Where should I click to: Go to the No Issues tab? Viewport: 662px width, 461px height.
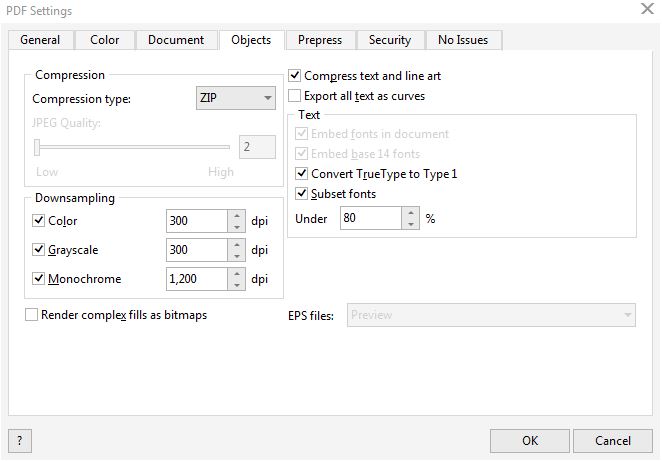(465, 40)
